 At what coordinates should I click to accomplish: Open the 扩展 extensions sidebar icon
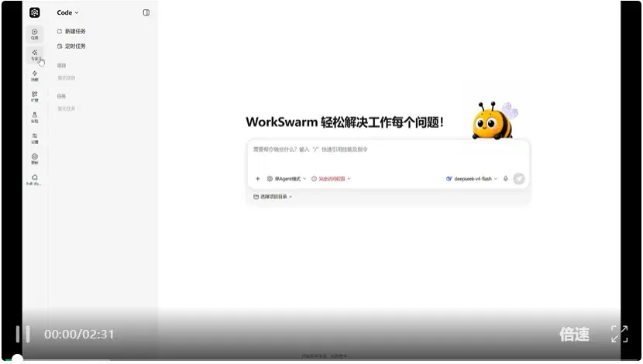coord(35,97)
